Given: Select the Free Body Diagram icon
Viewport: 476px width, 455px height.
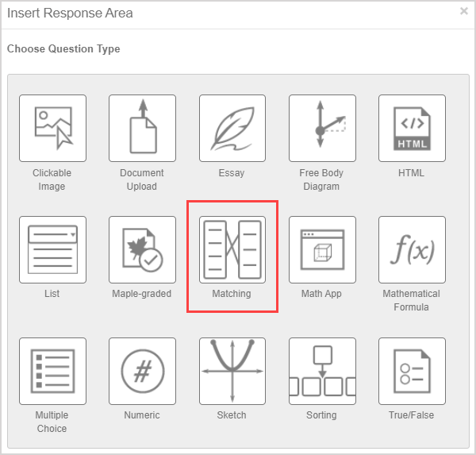Looking at the screenshot, I should click(x=321, y=129).
